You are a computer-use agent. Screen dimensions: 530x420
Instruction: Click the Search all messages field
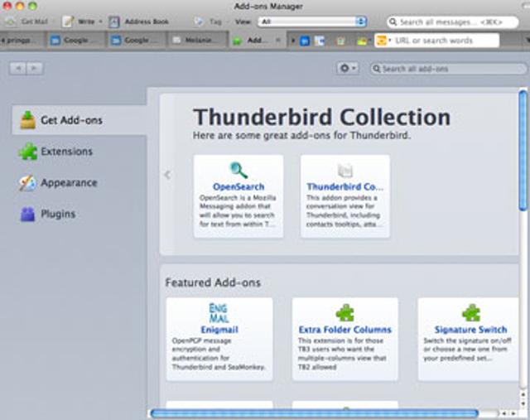click(x=453, y=22)
